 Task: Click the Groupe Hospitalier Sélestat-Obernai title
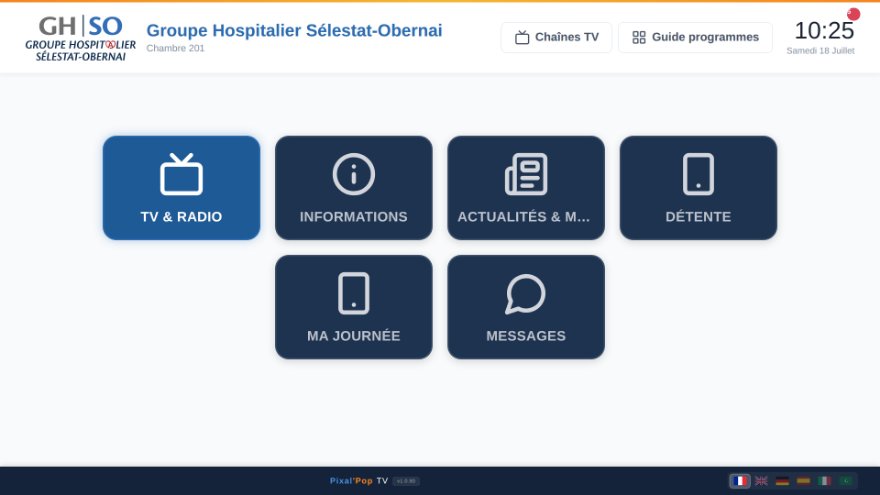click(x=294, y=30)
